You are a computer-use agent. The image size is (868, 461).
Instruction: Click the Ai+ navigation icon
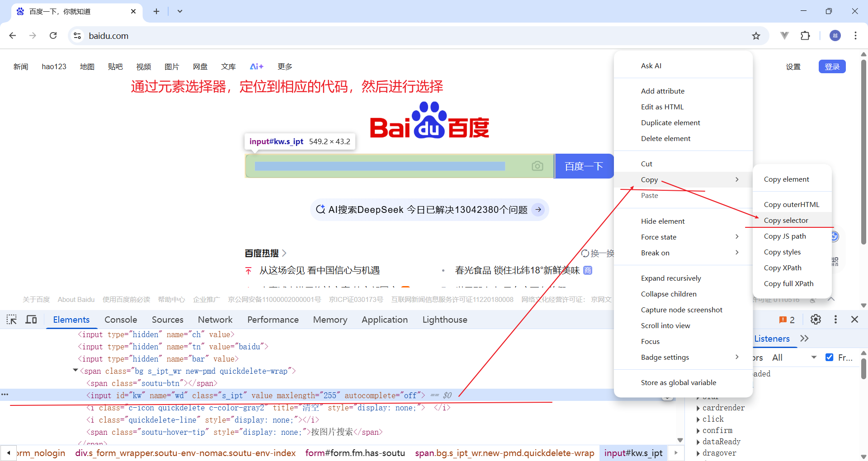coord(256,66)
